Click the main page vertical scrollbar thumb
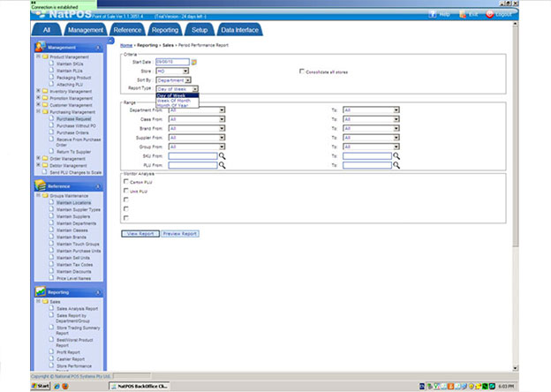551x392 pixels. pos(515,137)
